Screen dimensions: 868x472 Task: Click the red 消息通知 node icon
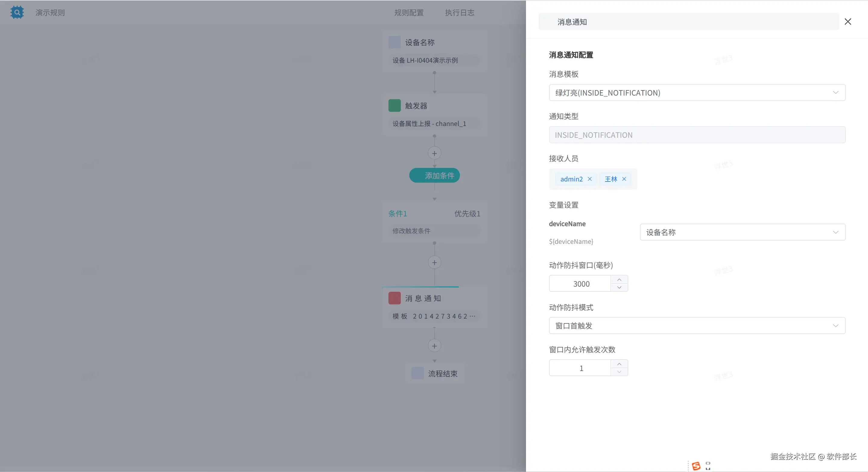(x=394, y=298)
